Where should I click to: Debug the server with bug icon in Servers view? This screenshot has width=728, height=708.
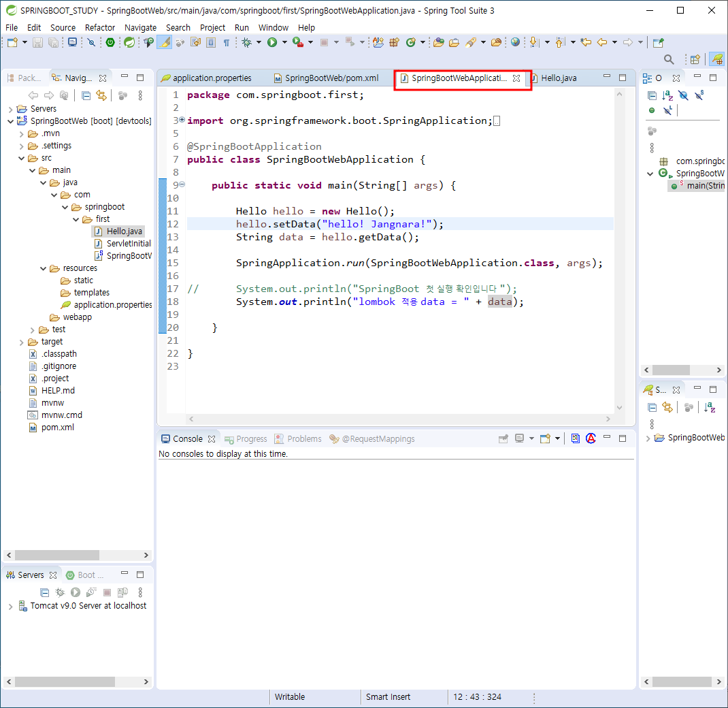(x=60, y=592)
